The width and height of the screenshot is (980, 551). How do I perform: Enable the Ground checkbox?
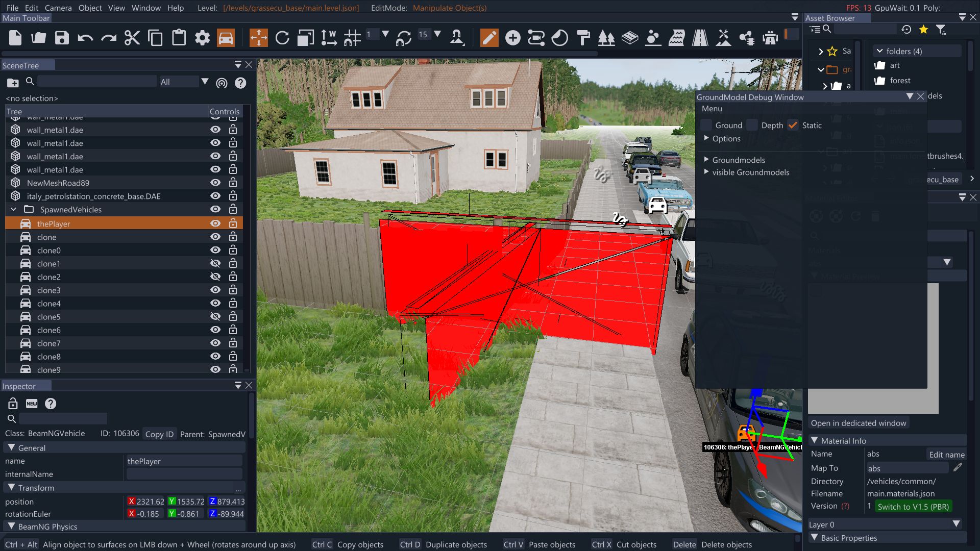706,125
